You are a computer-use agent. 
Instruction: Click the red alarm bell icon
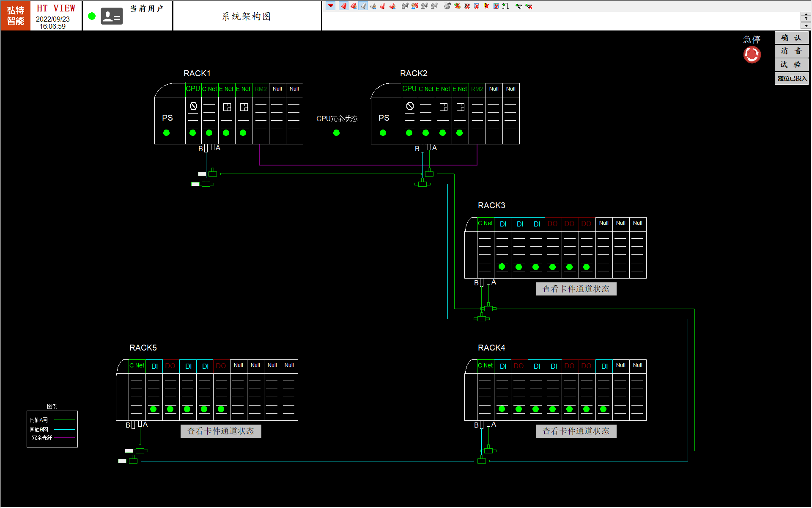click(343, 6)
